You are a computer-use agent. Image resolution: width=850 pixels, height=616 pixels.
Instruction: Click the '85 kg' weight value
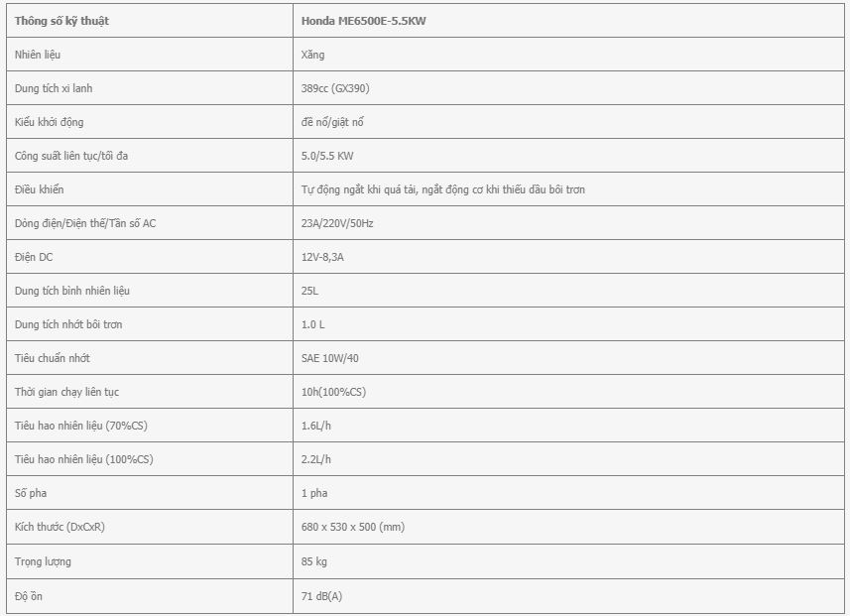(x=313, y=561)
